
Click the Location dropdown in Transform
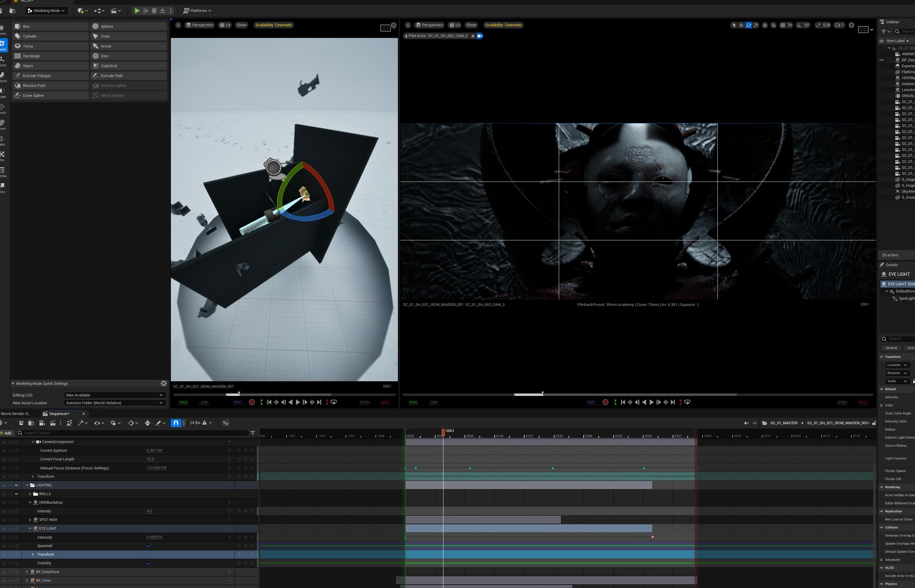897,365
